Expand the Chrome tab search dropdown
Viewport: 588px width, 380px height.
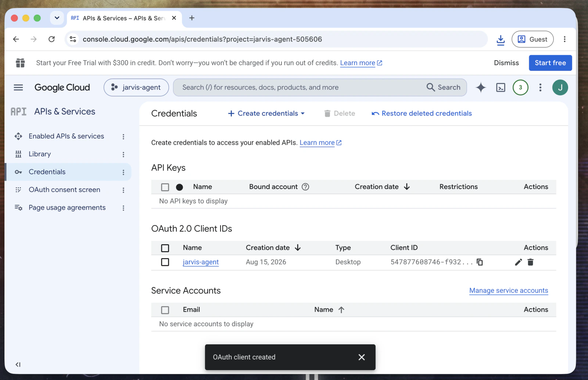click(57, 18)
